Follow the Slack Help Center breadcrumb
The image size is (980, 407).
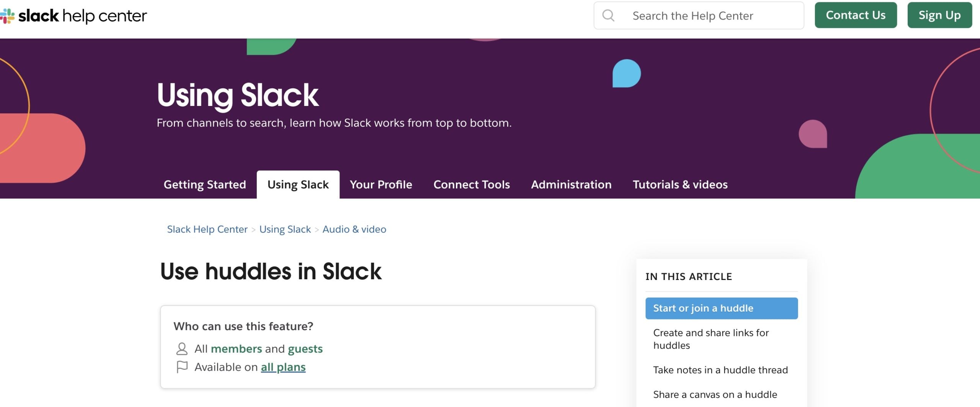coord(207,229)
